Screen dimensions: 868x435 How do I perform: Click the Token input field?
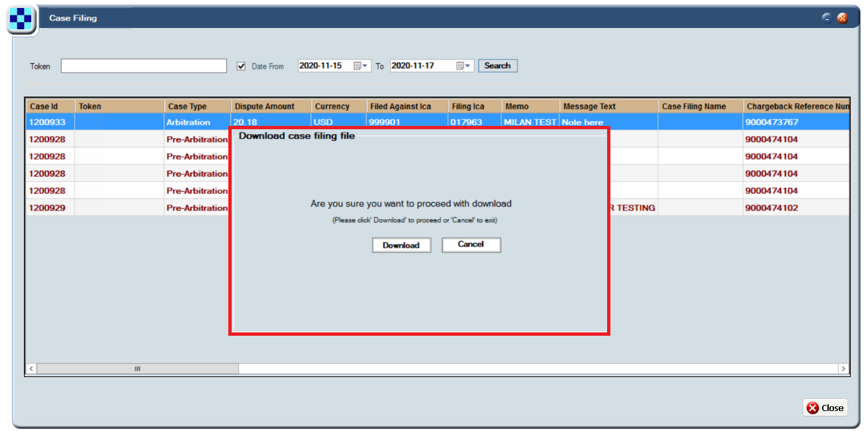pos(144,66)
